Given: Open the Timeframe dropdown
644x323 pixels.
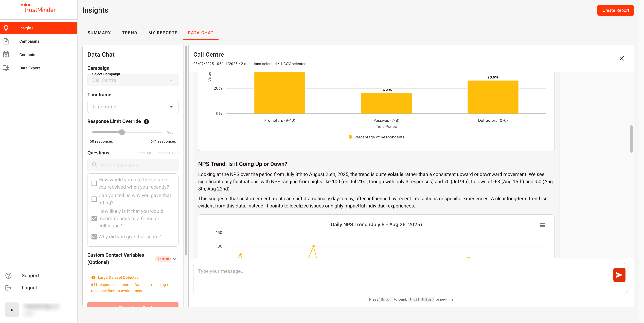Looking at the screenshot, I should [x=133, y=107].
